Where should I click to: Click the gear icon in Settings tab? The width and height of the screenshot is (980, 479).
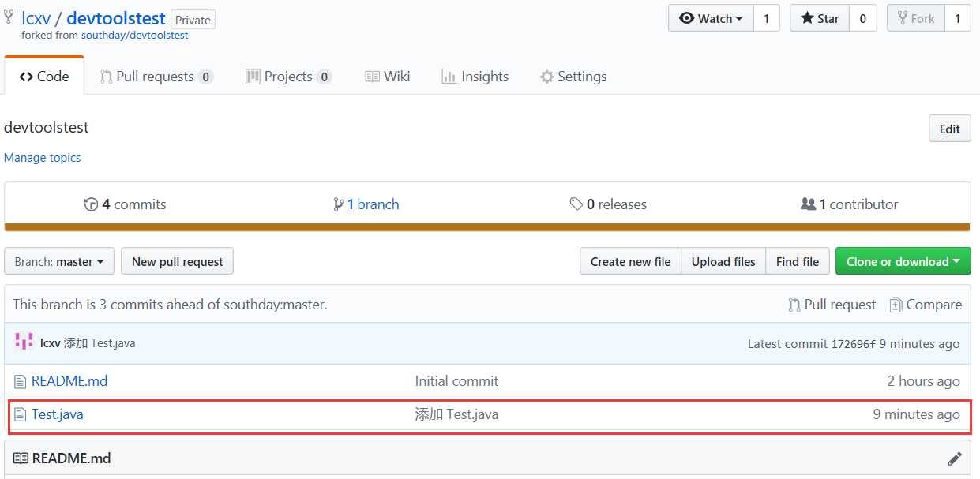[x=546, y=77]
